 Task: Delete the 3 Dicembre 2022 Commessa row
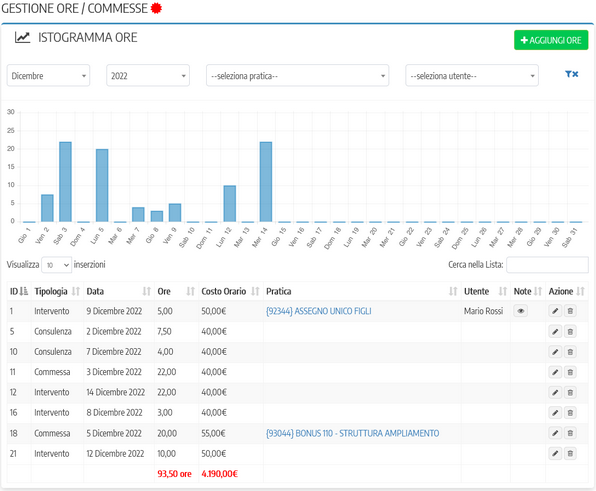pos(570,372)
